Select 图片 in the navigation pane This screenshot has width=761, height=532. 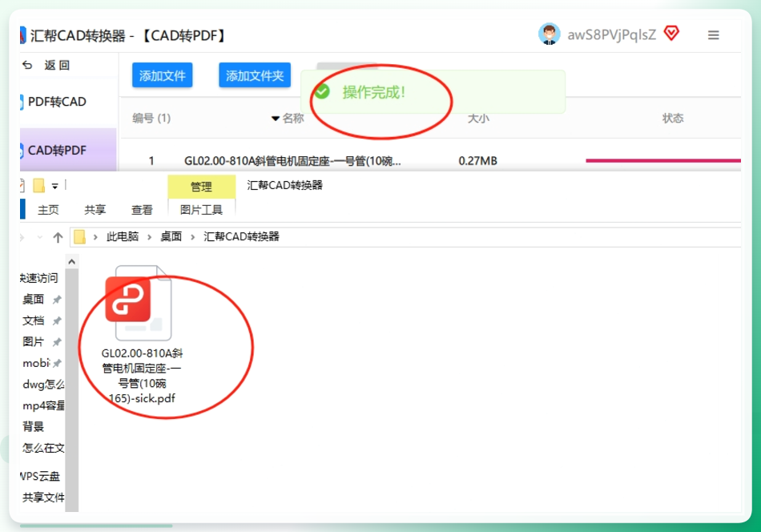33,342
